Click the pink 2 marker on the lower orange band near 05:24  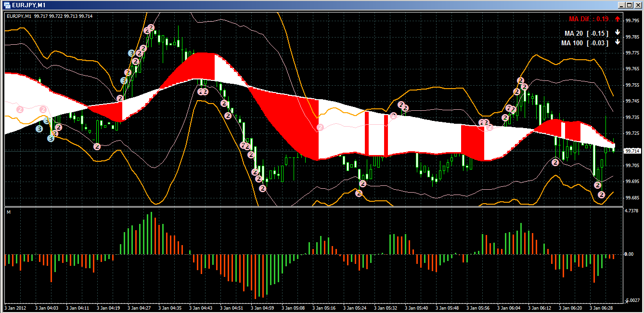click(x=359, y=193)
